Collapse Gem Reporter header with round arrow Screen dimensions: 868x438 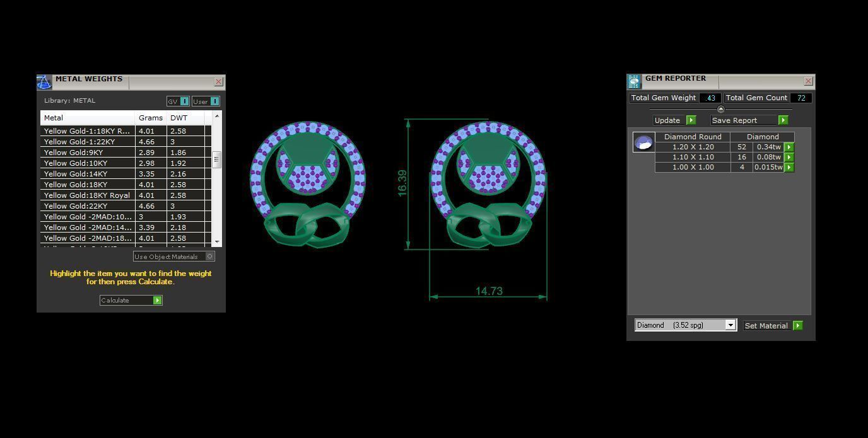721,110
